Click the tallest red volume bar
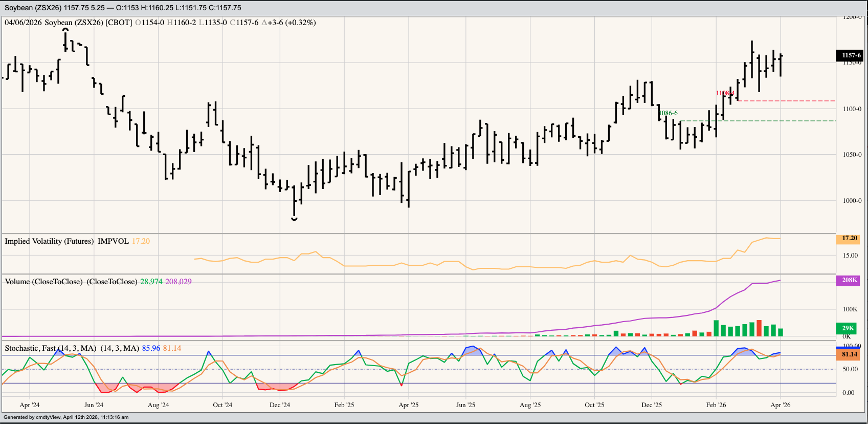868x424 pixels. click(x=759, y=328)
